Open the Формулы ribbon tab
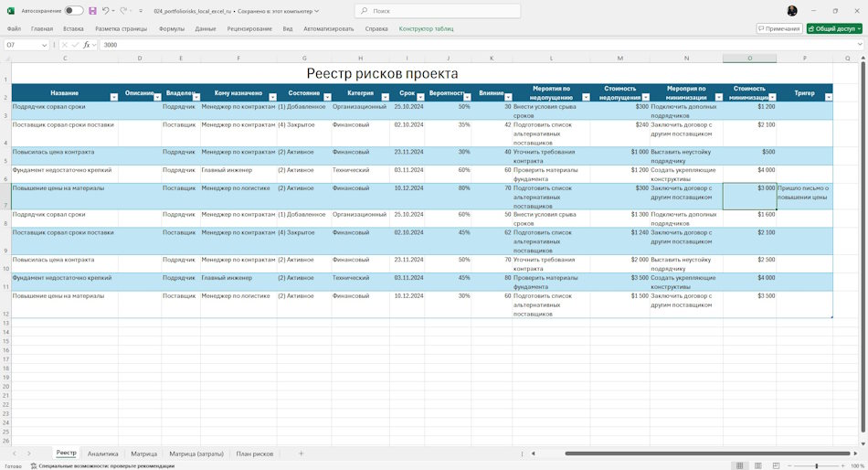Image resolution: width=868 pixels, height=470 pixels. point(172,28)
